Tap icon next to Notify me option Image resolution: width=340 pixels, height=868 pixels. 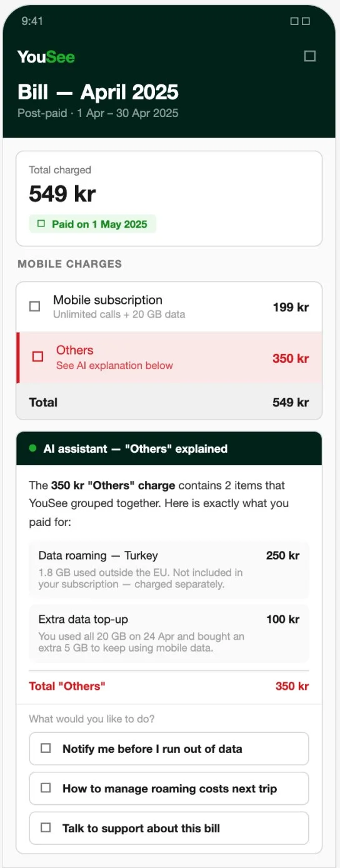pyautogui.click(x=46, y=748)
